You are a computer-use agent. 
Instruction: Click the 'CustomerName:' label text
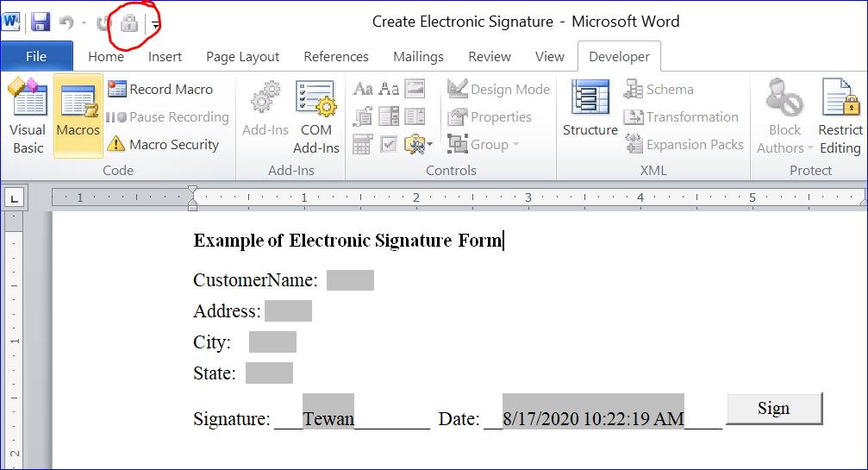point(255,280)
